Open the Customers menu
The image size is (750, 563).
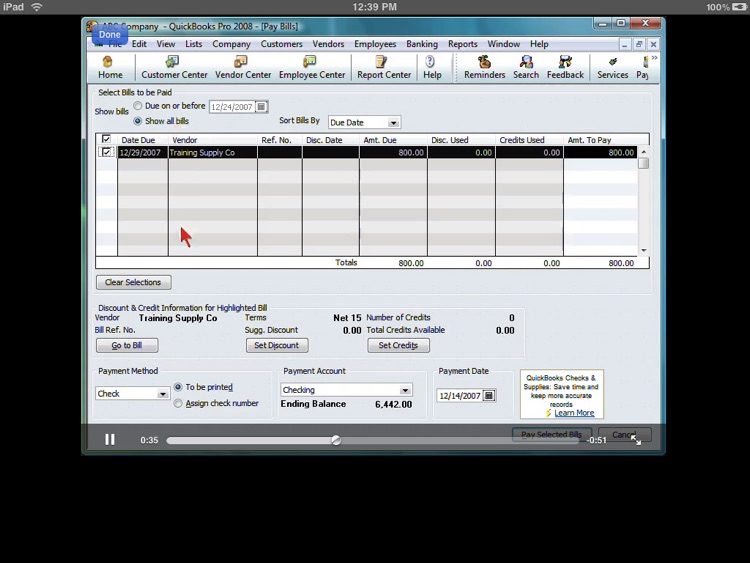coord(281,44)
